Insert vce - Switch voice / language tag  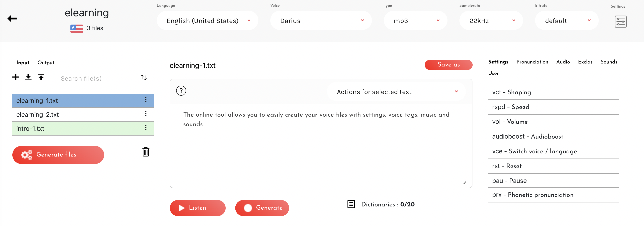point(553,151)
